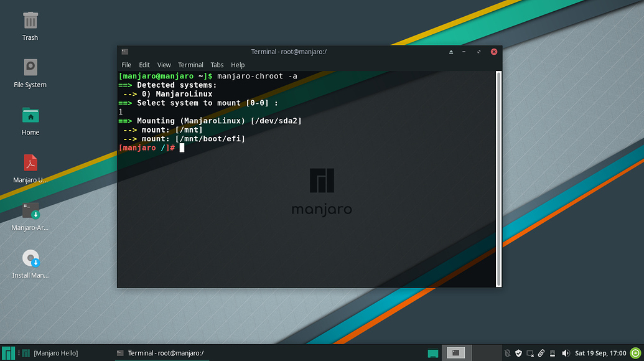Show the desktop using the green panel icon

[x=433, y=353]
